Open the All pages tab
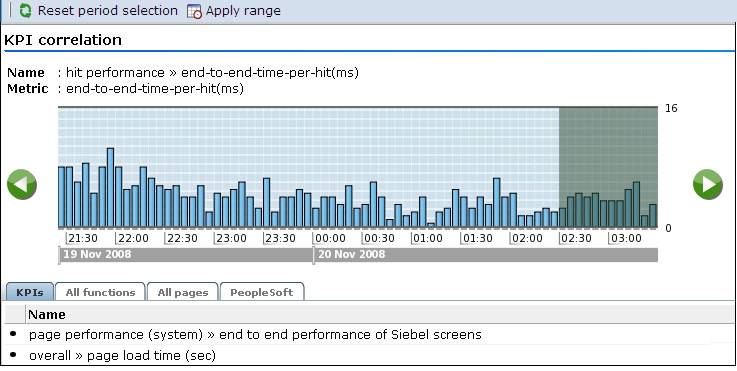 coord(182,292)
